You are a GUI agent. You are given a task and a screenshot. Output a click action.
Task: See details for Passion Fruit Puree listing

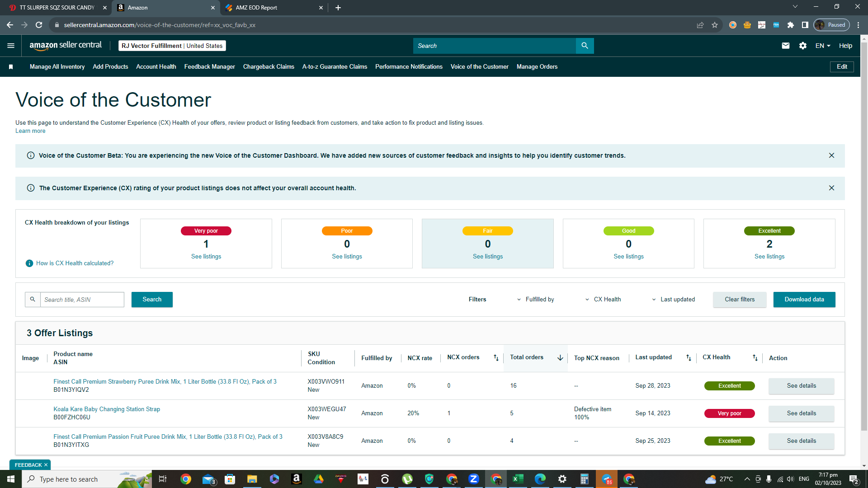coord(802,441)
